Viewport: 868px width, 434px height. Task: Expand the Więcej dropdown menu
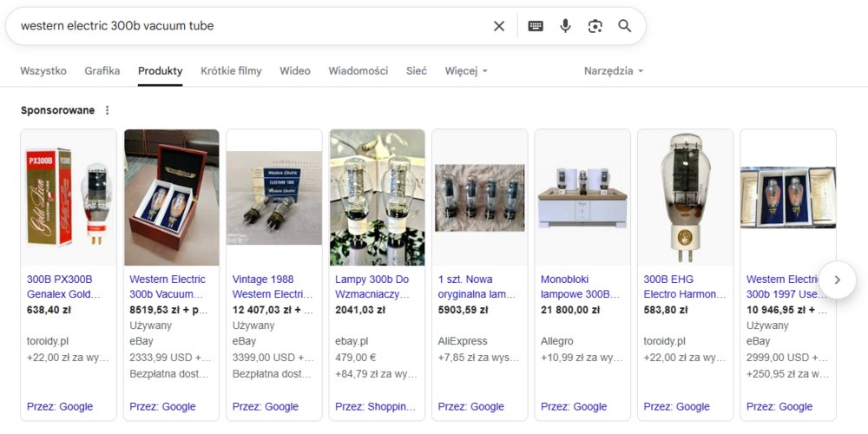(466, 71)
